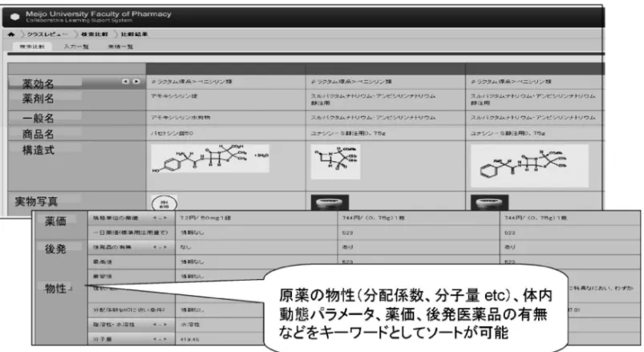Click the 最安値 row label
Screen dimensions: 644x352
[103, 277]
